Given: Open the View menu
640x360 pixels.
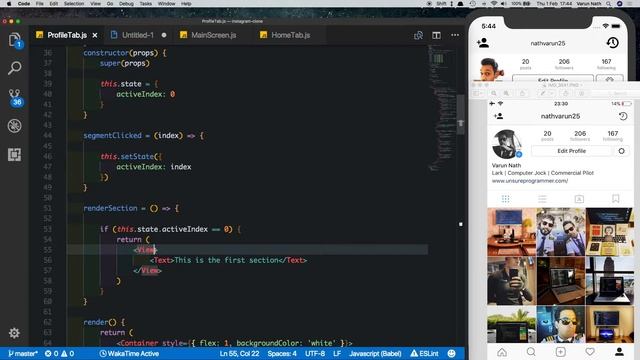Looking at the screenshot, I should click(x=96, y=3).
